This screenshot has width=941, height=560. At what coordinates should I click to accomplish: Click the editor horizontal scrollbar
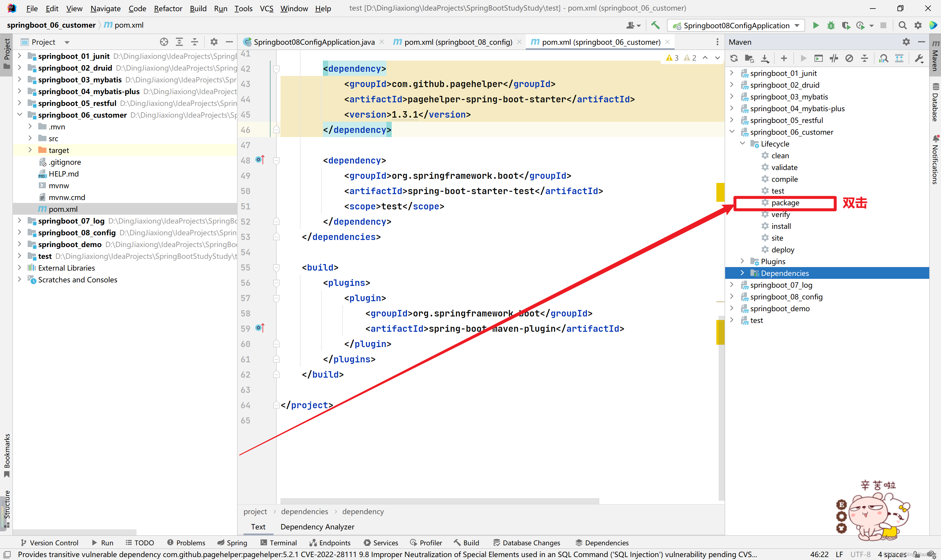(440, 501)
